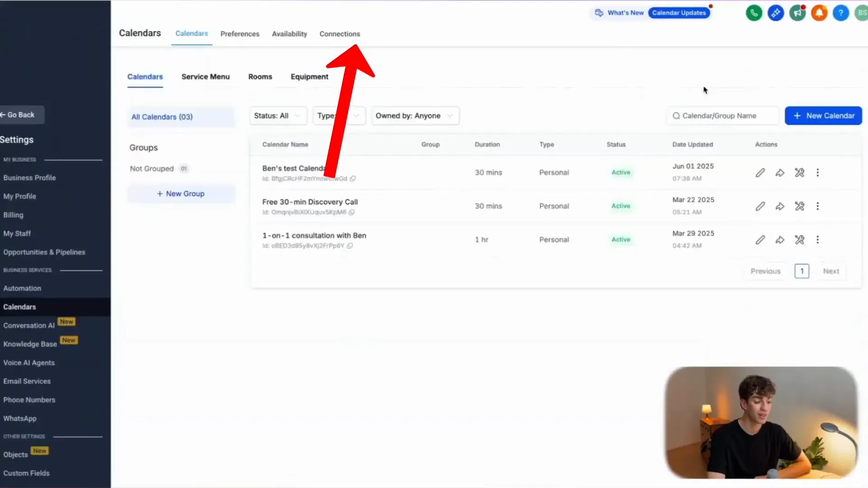This screenshot has width=868, height=488.
Task: Open the blue sparkle assistant icon in header
Action: coord(776,13)
